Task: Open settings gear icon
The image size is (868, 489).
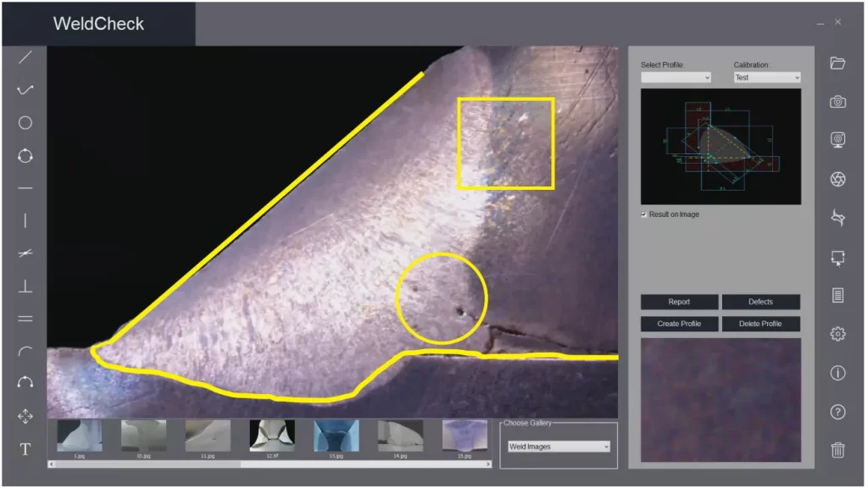Action: [x=837, y=334]
